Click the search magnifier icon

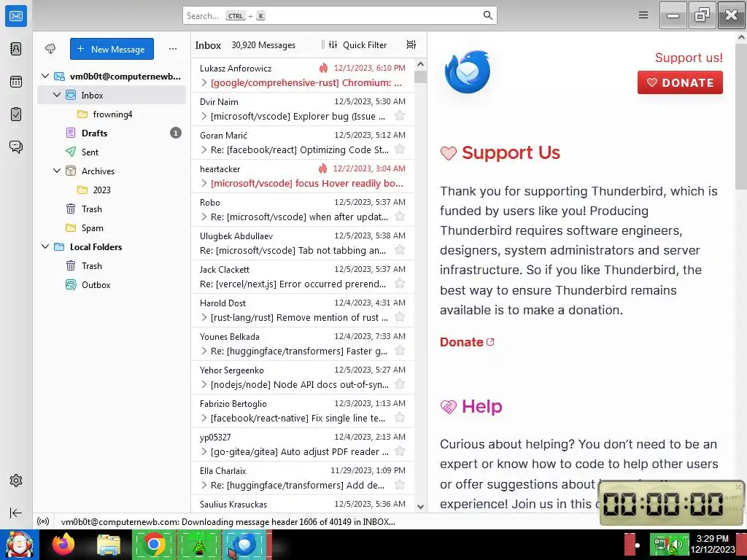487,15
